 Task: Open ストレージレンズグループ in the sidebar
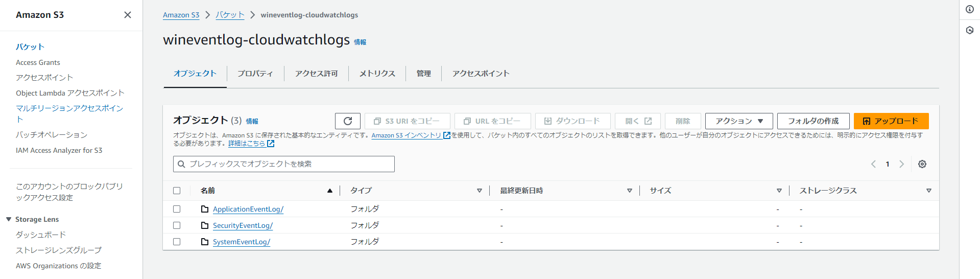[x=59, y=250]
